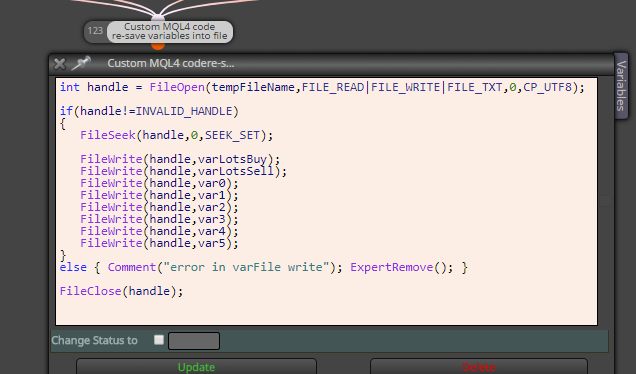Close the Custom MQL4 code panel
The height and width of the screenshot is (374, 636).
(60, 64)
